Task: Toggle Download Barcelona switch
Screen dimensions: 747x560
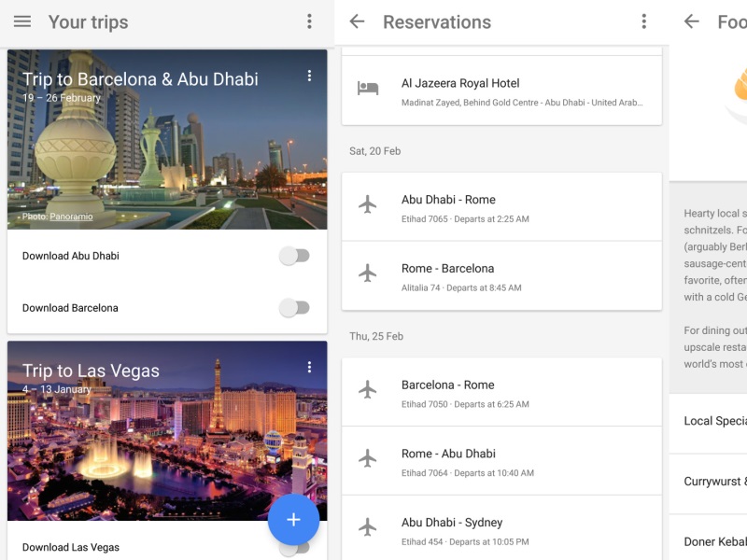Action: click(294, 308)
